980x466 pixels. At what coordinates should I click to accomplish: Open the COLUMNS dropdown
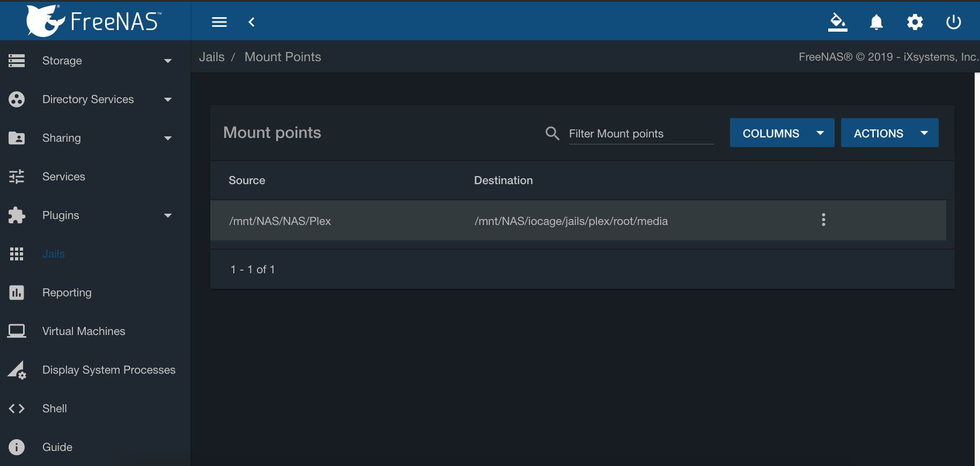point(782,133)
